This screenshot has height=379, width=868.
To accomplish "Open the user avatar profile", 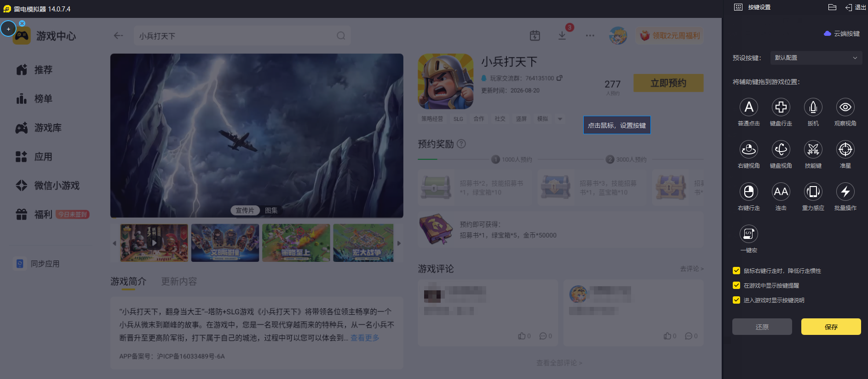I will click(x=618, y=35).
